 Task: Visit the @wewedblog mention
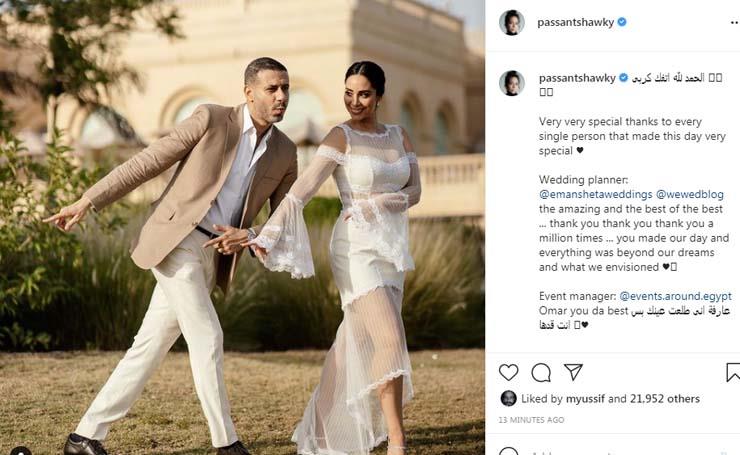[x=690, y=194]
